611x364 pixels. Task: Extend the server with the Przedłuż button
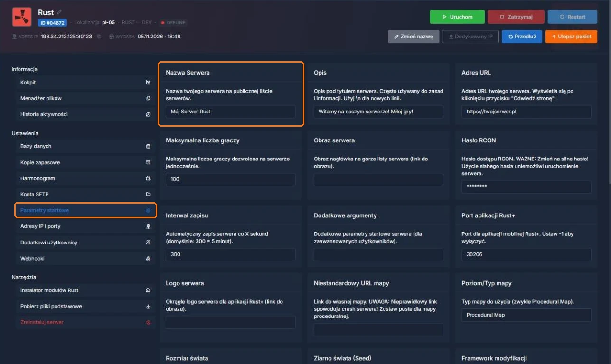tap(522, 37)
